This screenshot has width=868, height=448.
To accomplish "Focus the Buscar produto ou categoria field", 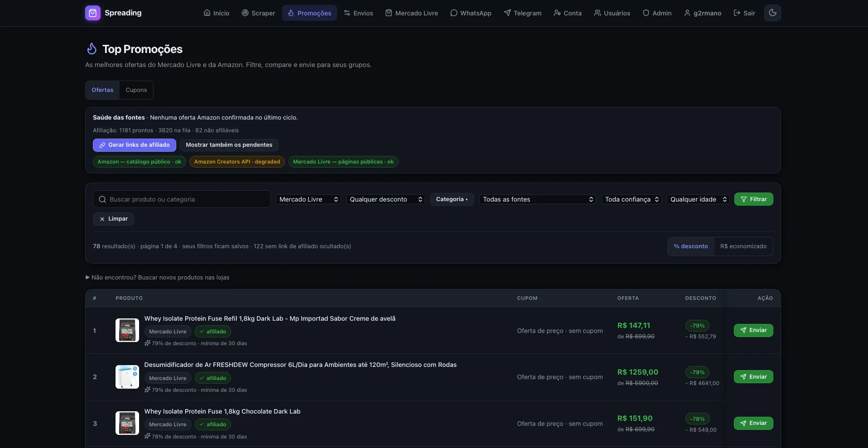I will pyautogui.click(x=182, y=199).
